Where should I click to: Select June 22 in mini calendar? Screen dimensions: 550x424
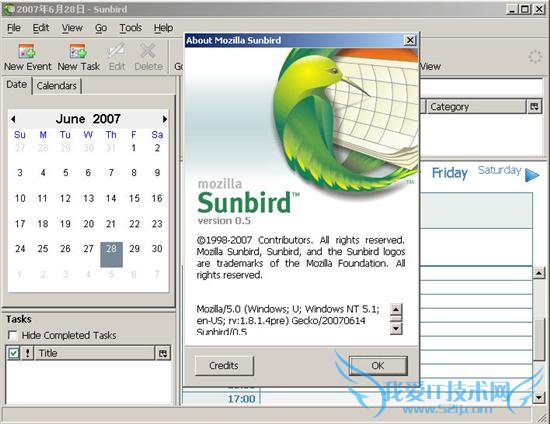pyautogui.click(x=134, y=224)
